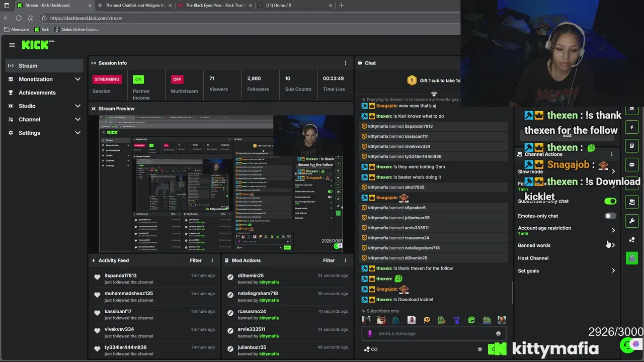Open chat settings gear icon

pyautogui.click(x=480, y=349)
